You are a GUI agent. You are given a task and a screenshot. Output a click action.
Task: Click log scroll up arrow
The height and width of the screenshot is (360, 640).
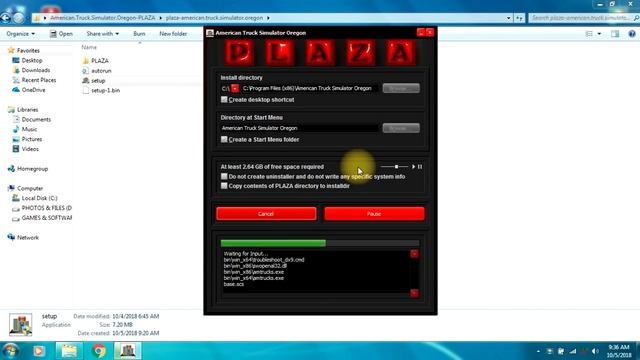pyautogui.click(x=414, y=254)
